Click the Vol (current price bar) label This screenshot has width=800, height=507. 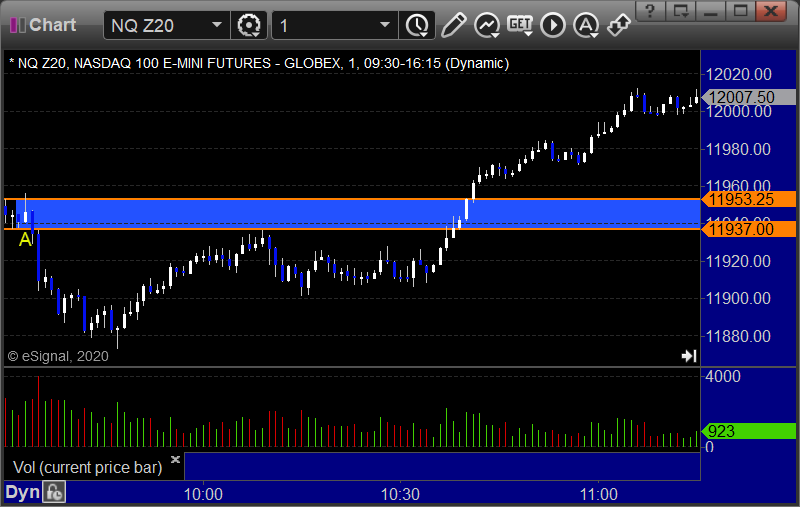87,467
